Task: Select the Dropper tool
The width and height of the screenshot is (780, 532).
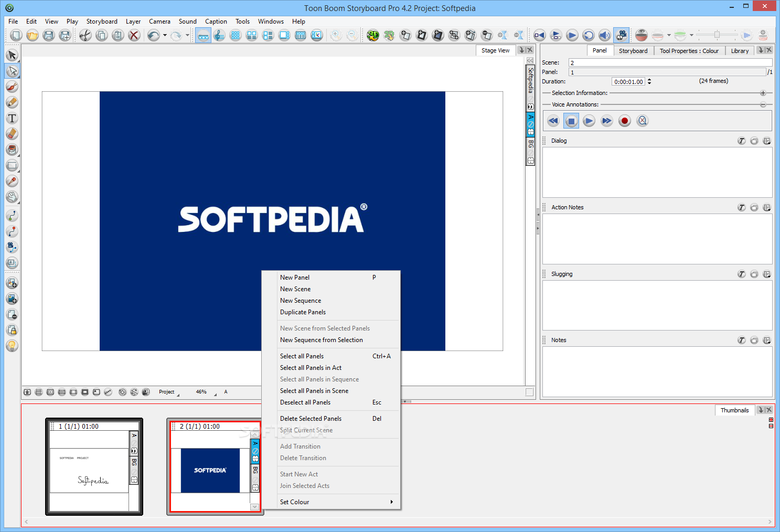Action: [x=12, y=181]
